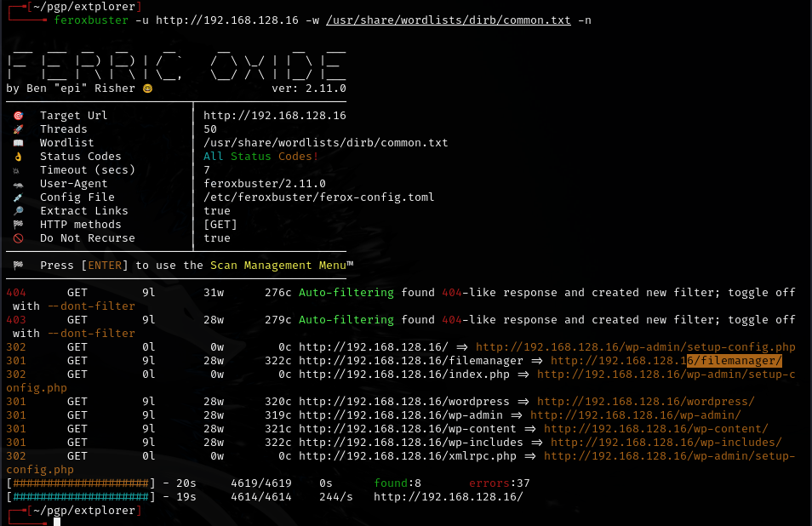Click the Target Url dartboard icon
This screenshot has height=526, width=812.
point(19,115)
